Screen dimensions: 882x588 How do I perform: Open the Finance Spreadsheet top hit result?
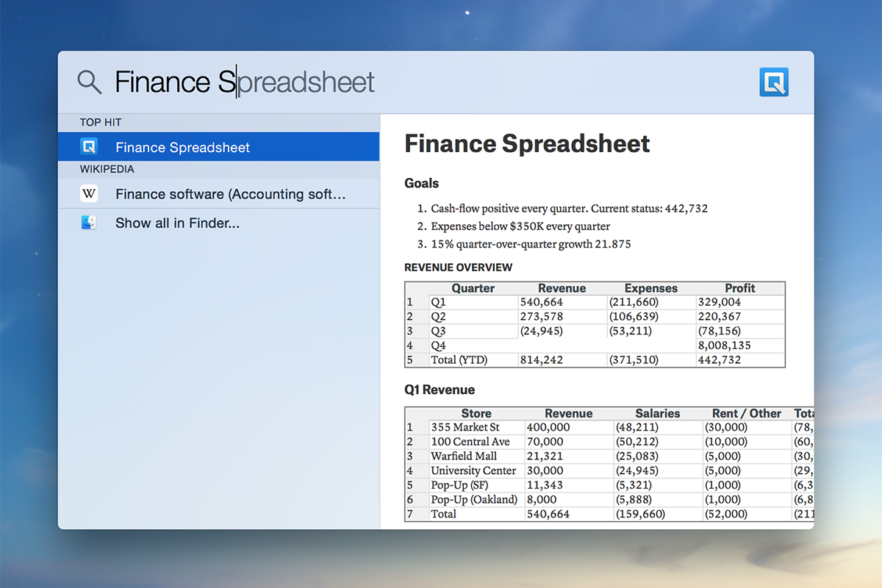click(x=182, y=147)
